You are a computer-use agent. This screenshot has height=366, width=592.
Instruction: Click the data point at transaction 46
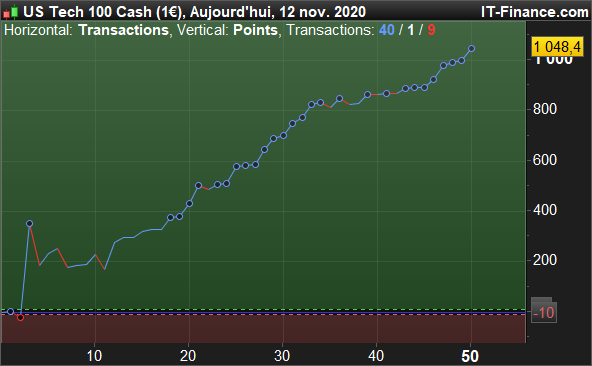point(433,80)
